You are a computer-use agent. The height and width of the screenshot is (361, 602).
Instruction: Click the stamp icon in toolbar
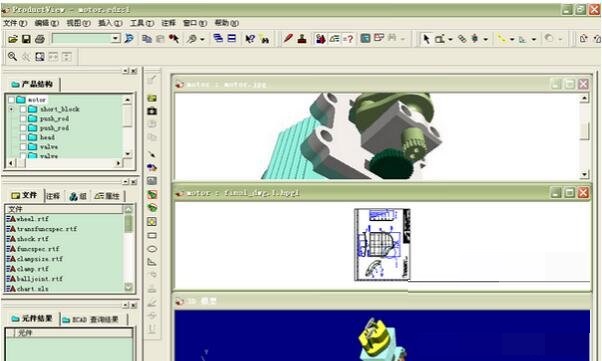[302, 39]
